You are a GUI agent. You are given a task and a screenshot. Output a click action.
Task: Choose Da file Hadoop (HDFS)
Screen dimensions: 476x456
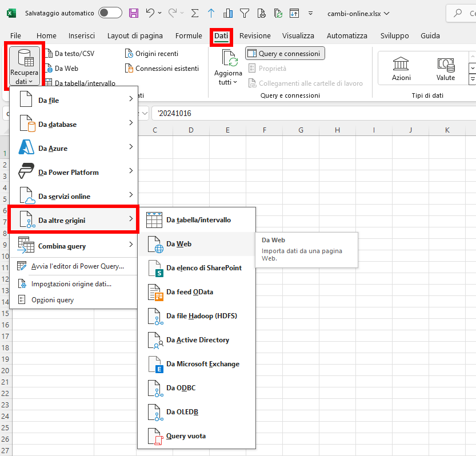(197, 316)
